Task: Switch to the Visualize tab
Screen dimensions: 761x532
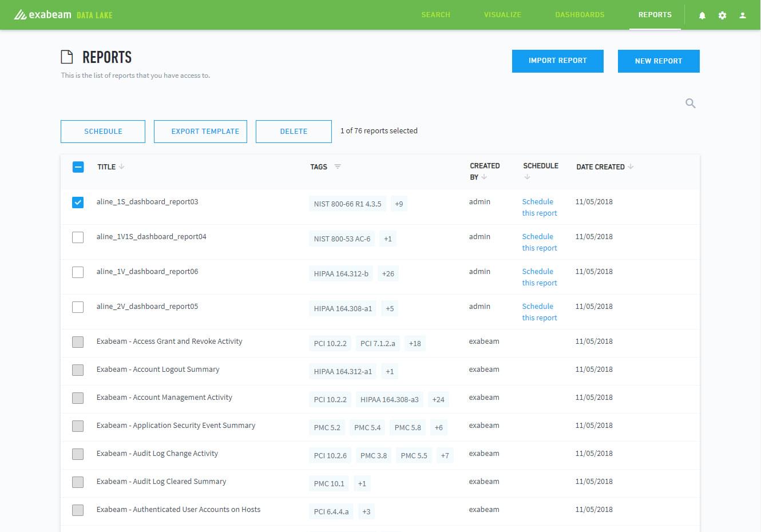Action: [502, 15]
